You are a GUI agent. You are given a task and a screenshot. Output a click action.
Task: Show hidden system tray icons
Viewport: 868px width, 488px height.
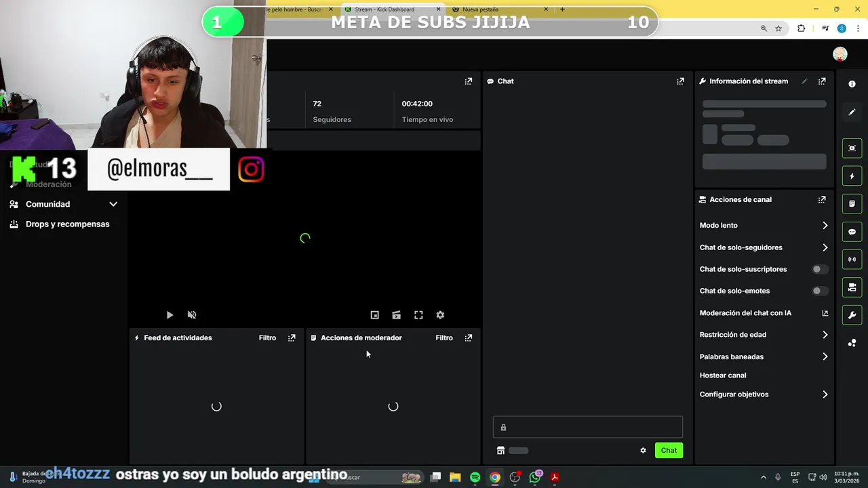point(763,477)
